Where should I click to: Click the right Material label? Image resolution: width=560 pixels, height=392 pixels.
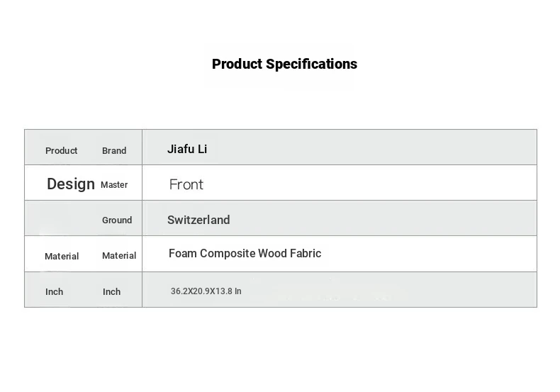coord(119,256)
